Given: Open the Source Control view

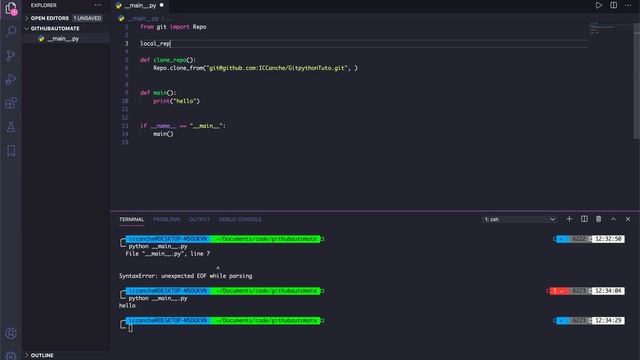Looking at the screenshot, I should click(x=11, y=56).
